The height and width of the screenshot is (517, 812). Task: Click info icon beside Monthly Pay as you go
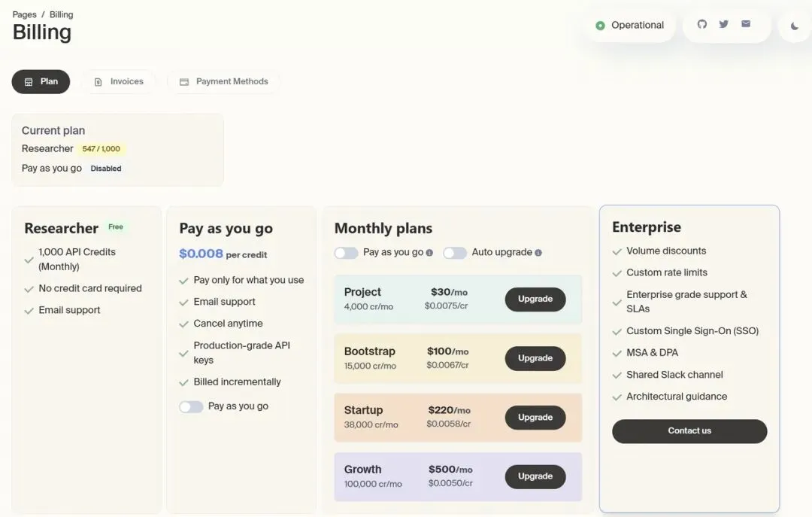click(429, 253)
